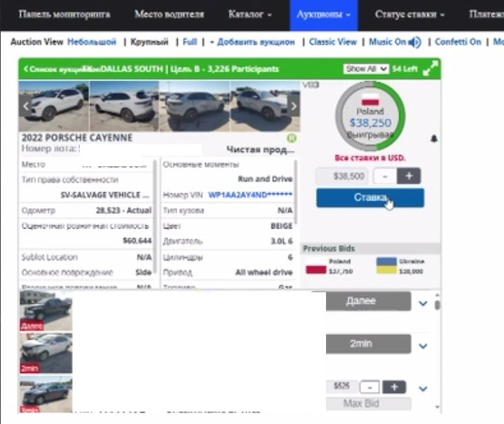Click the bell notification icon
The width and height of the screenshot is (504, 424).
coord(433,138)
